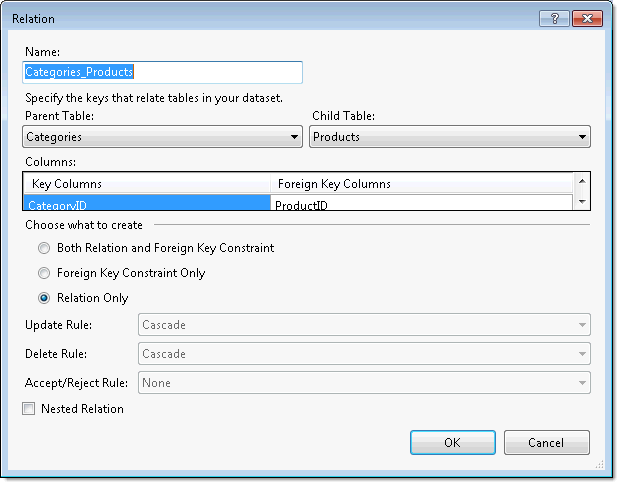Click the Help question mark button

tap(553, 18)
